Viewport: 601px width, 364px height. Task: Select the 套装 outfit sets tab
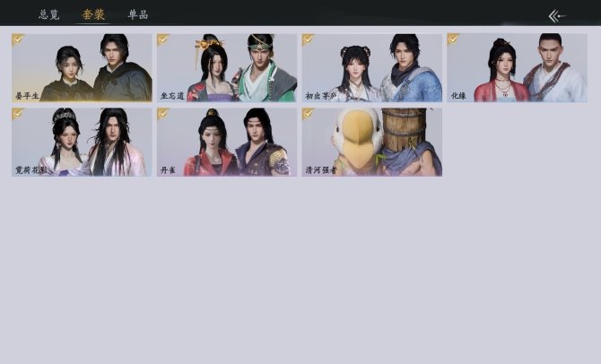click(x=93, y=14)
